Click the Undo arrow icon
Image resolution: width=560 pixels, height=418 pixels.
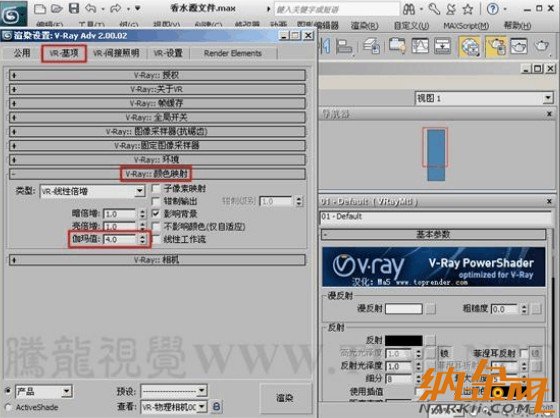point(91,8)
